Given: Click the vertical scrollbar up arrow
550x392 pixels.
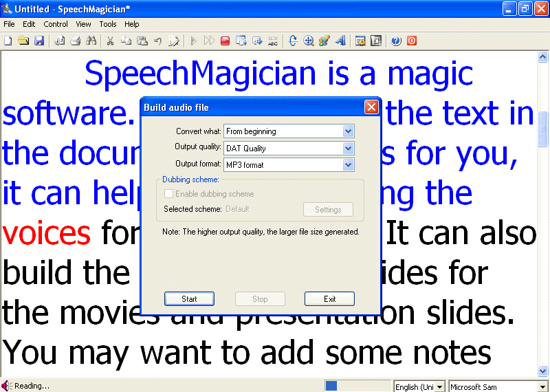Looking at the screenshot, I should click(542, 57).
